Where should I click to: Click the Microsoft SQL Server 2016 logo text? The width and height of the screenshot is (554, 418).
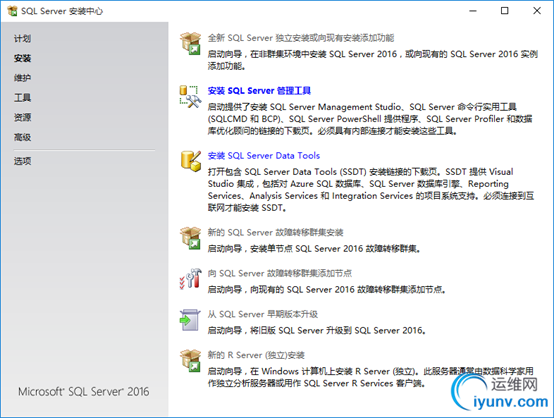[84, 391]
